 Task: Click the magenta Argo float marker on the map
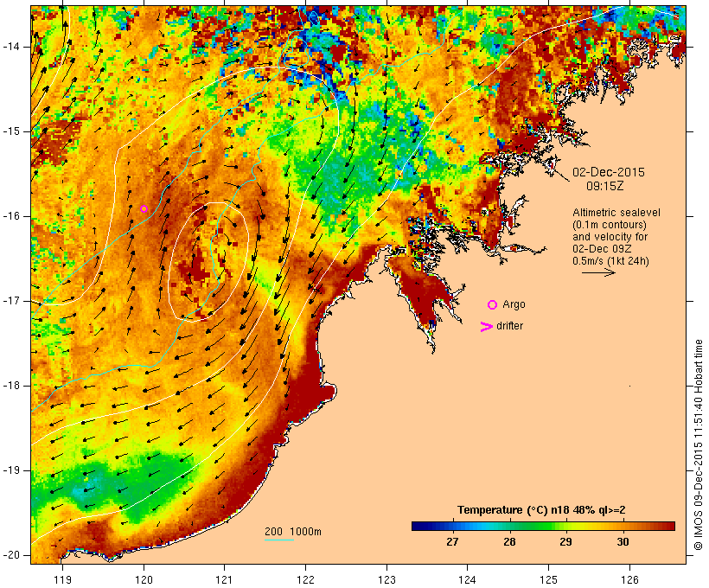144,208
